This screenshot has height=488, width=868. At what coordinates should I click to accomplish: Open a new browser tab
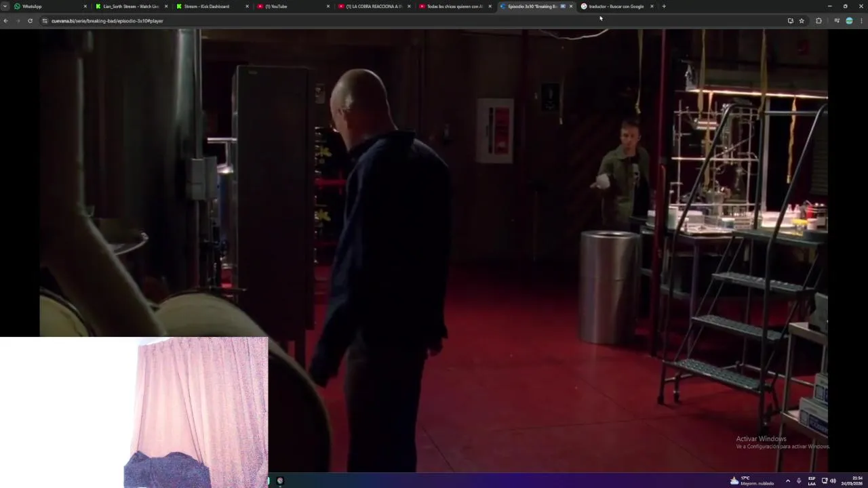tap(664, 6)
